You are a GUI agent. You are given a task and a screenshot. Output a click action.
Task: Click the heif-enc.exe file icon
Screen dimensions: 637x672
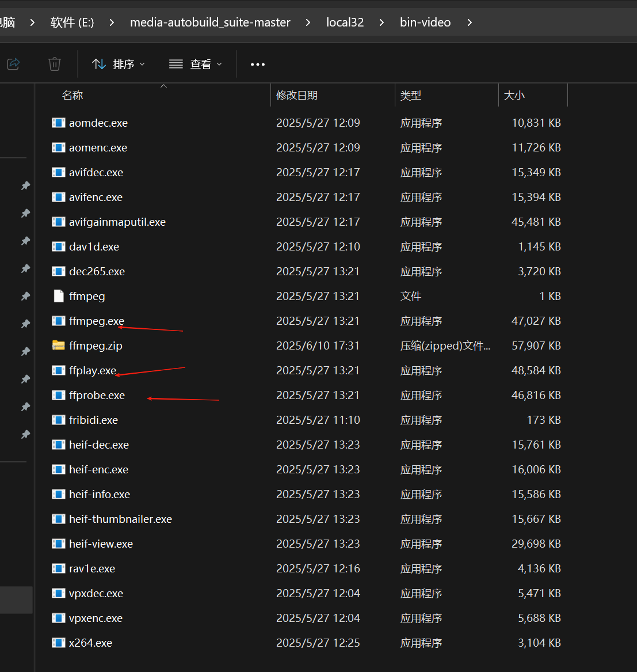tap(58, 470)
